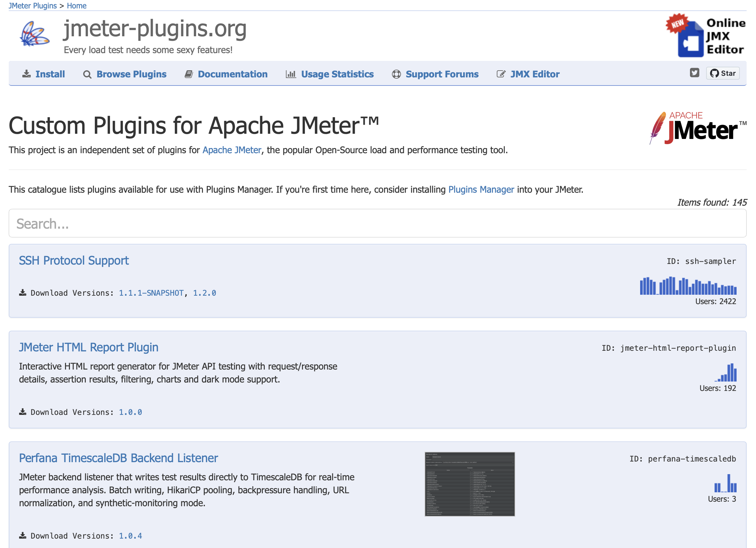Follow the Apache JMeter link in description
Viewport: 756px width, 548px height.
point(232,150)
